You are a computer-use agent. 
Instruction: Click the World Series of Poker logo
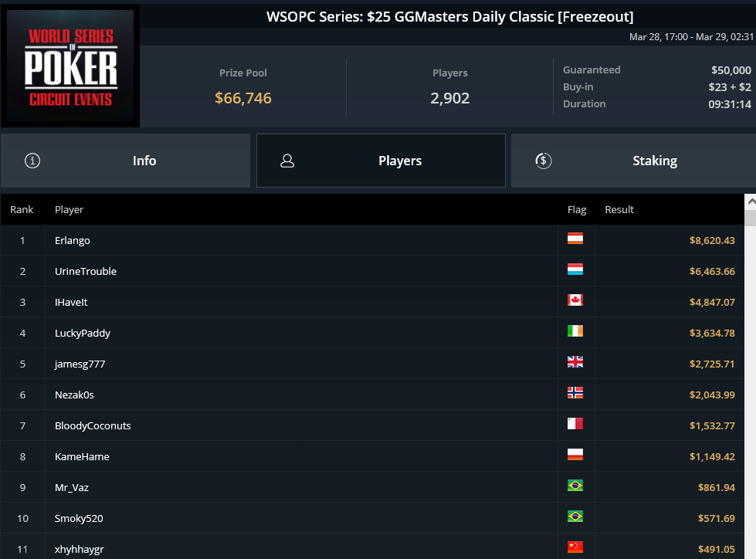70,66
